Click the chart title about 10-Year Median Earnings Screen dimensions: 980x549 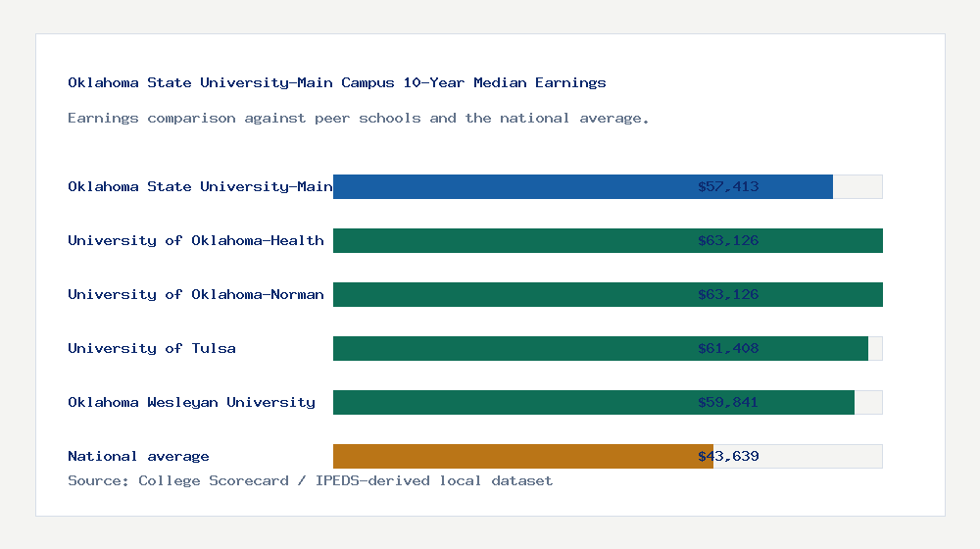click(x=337, y=82)
